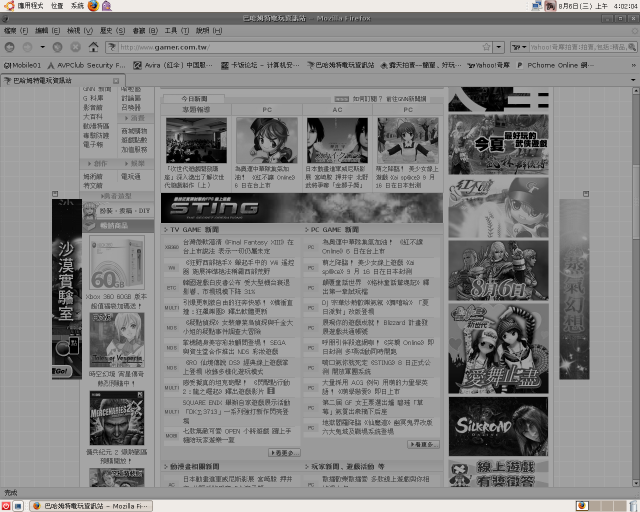Click 看更多 under PC GAME news

tap(423, 444)
